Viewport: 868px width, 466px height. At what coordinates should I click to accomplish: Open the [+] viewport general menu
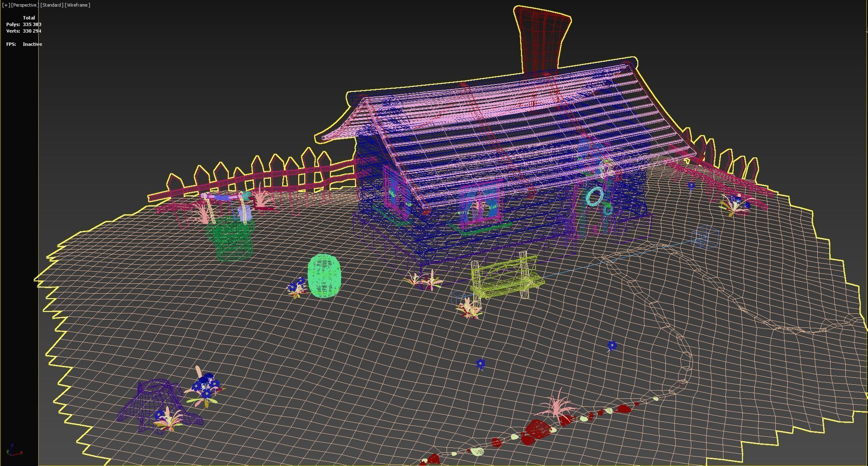click(x=6, y=5)
